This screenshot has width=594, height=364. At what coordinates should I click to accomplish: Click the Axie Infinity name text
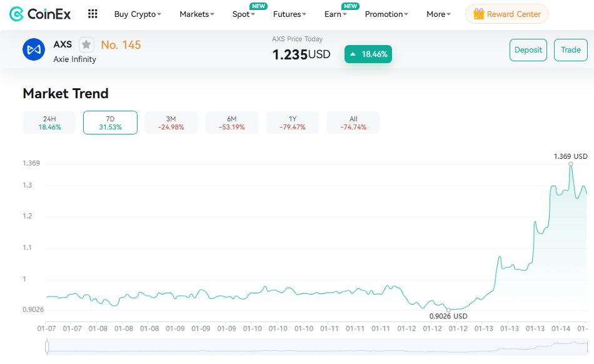pos(74,59)
